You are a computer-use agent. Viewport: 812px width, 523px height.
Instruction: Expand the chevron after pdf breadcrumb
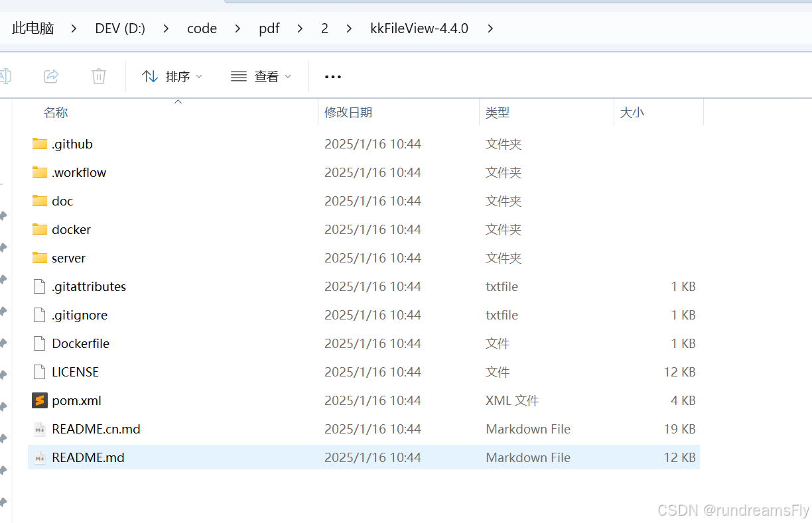click(300, 29)
